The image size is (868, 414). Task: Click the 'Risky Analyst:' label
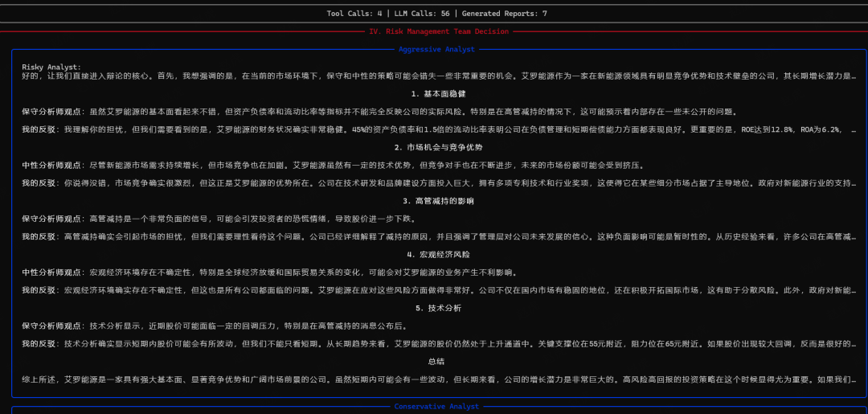click(51, 67)
